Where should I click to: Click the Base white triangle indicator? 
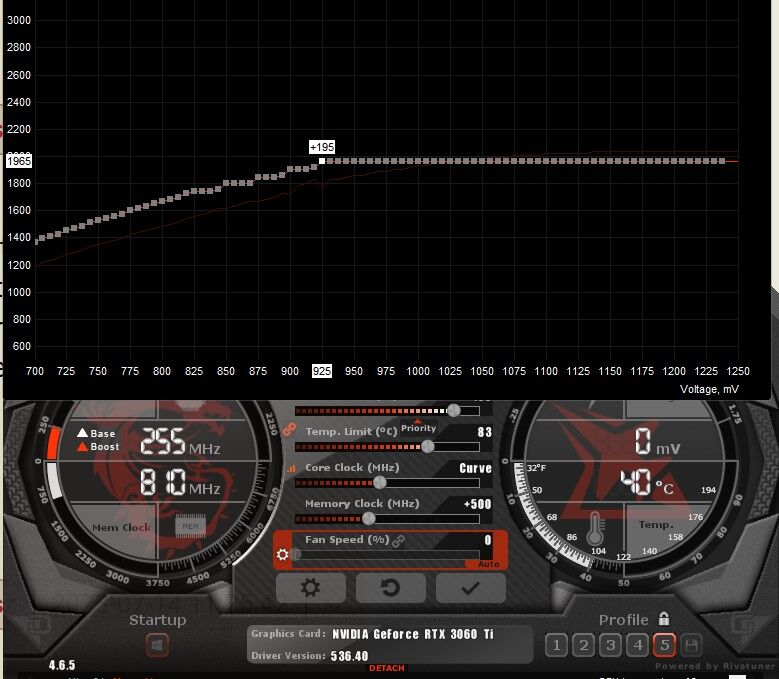[x=82, y=433]
